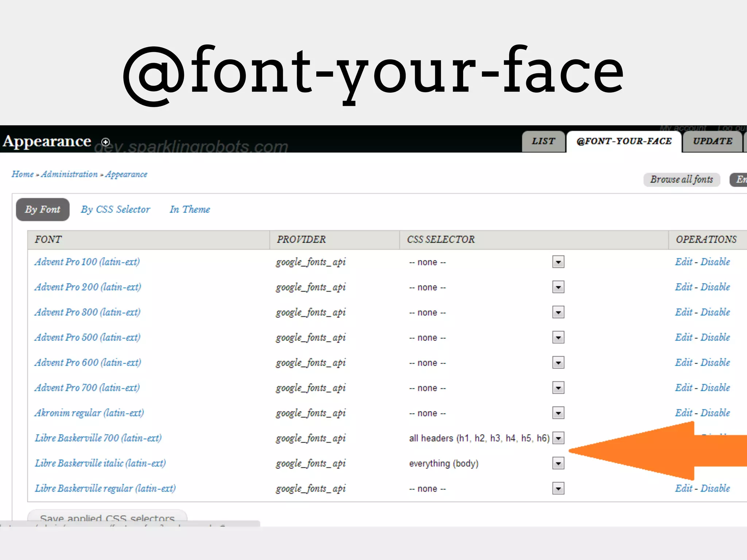This screenshot has width=747, height=560.
Task: Open Advent Pro 600 (latin-ext) font link
Action: pos(88,363)
